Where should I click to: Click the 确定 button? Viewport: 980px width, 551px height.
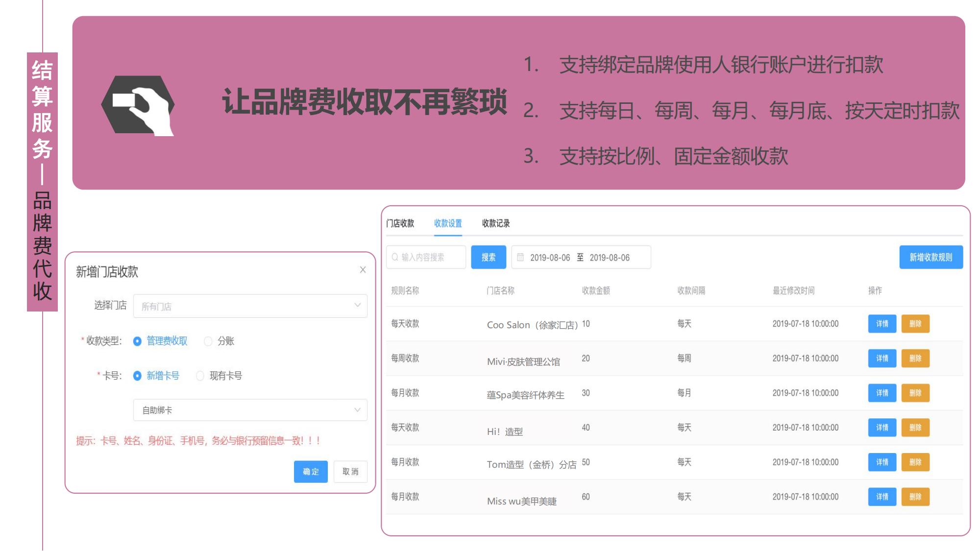point(311,472)
